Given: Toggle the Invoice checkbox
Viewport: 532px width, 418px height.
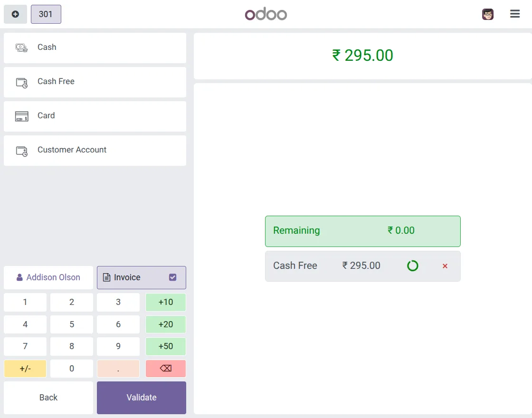Looking at the screenshot, I should [x=173, y=277].
